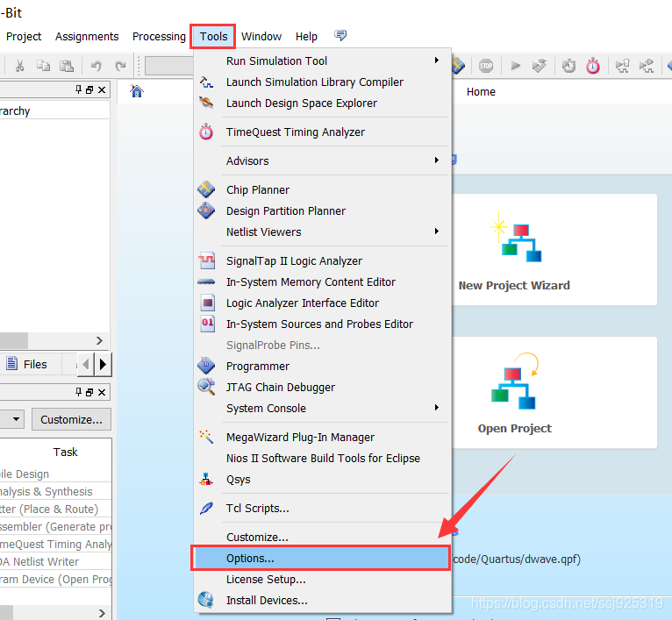This screenshot has height=620, width=672.
Task: Open the Window menu
Action: tap(261, 37)
